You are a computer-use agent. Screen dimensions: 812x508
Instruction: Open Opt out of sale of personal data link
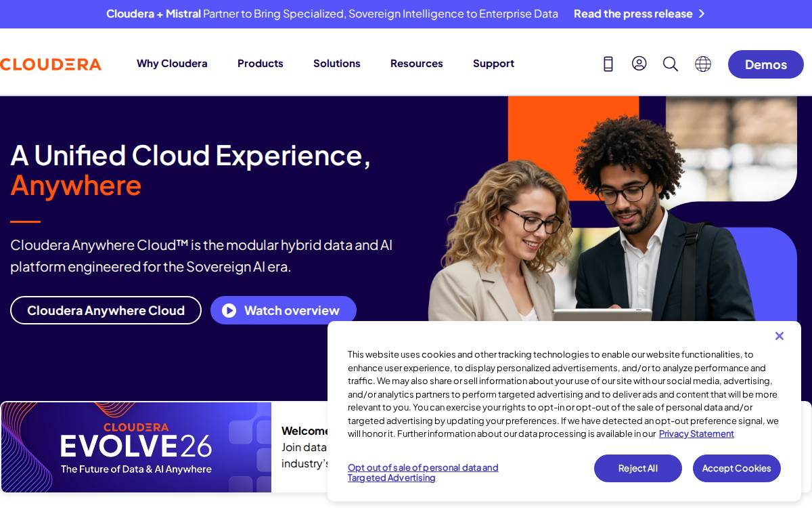click(423, 473)
